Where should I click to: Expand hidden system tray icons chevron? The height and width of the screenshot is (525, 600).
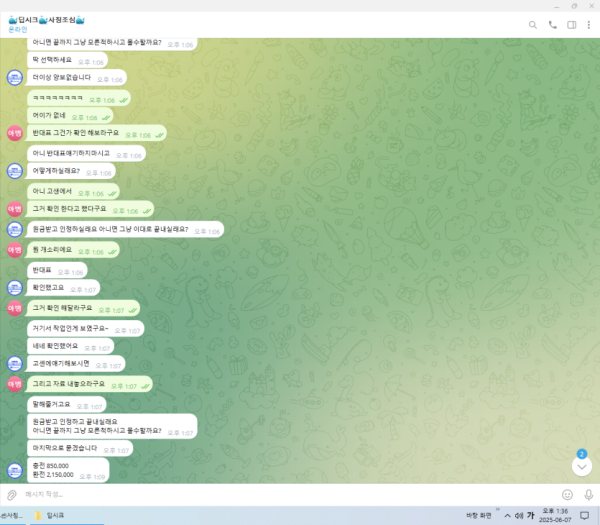pos(507,515)
